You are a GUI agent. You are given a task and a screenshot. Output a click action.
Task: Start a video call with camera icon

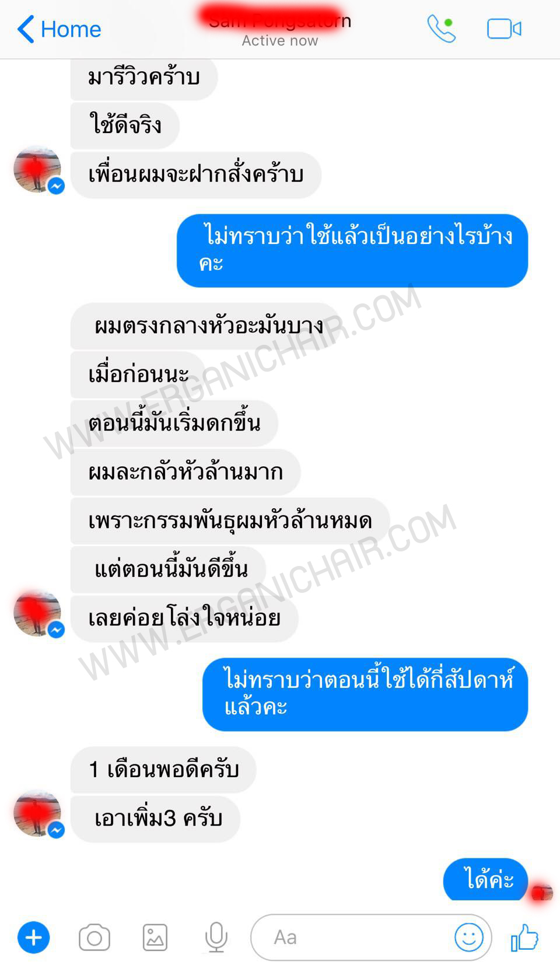(504, 29)
